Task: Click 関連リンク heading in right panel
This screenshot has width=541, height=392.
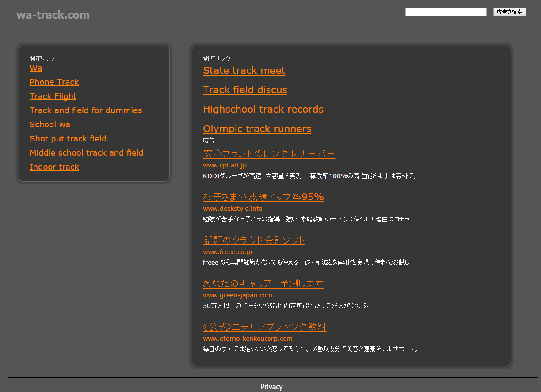Action: tap(217, 58)
